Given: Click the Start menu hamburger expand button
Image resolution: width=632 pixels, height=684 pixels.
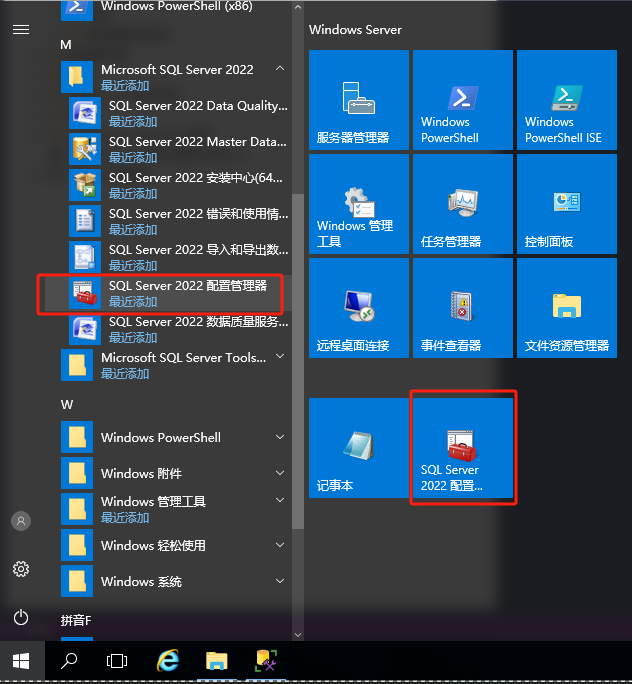Looking at the screenshot, I should coord(21,29).
